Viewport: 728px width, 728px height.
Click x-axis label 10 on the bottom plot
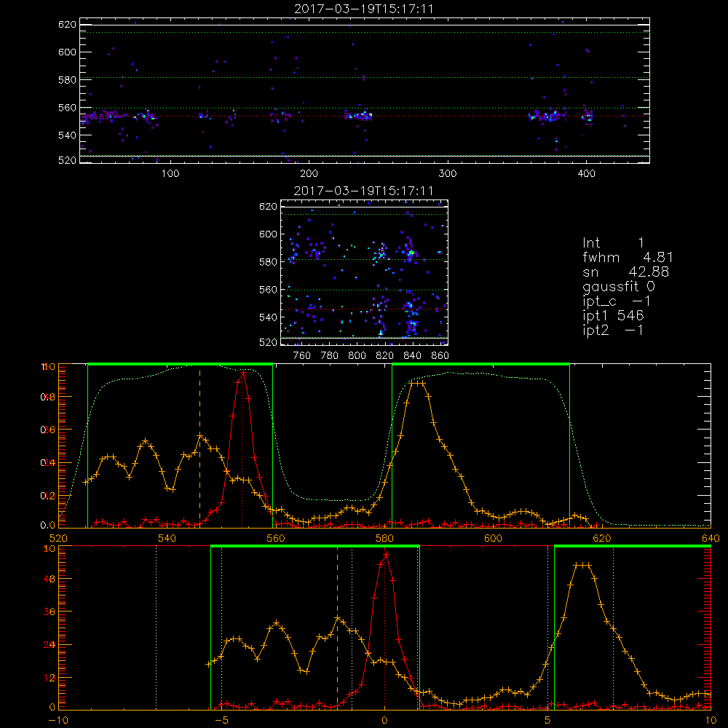pyautogui.click(x=711, y=720)
